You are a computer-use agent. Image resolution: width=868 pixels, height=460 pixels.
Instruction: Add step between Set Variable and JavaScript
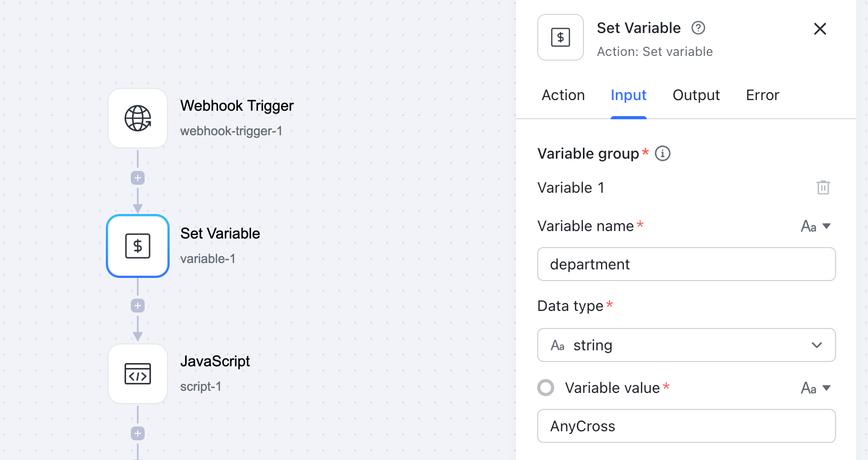coord(138,306)
